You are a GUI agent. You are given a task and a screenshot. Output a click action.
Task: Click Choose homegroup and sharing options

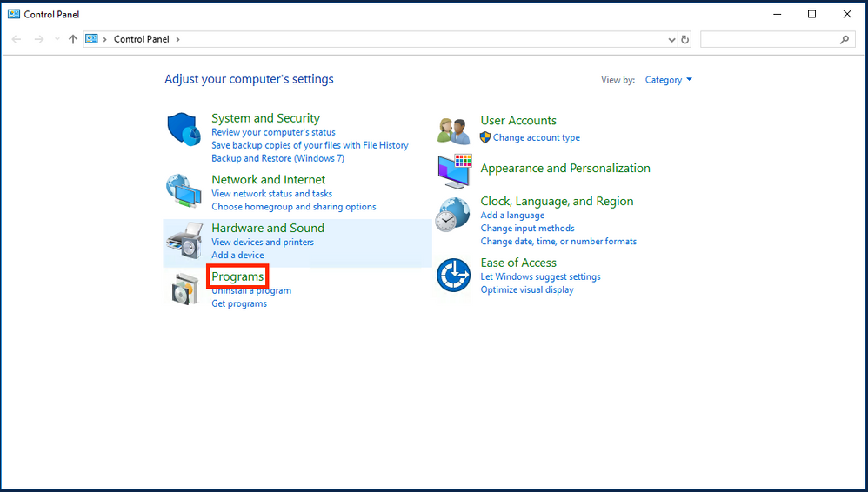coord(293,206)
